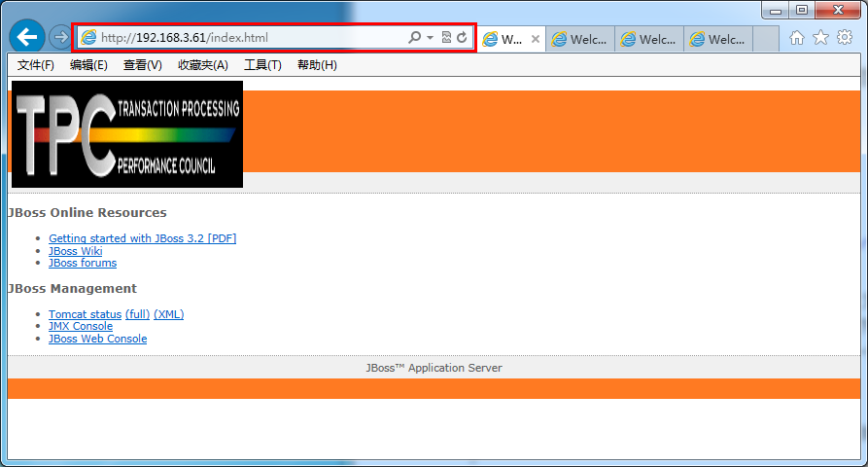Open the Tools gear icon

click(845, 37)
